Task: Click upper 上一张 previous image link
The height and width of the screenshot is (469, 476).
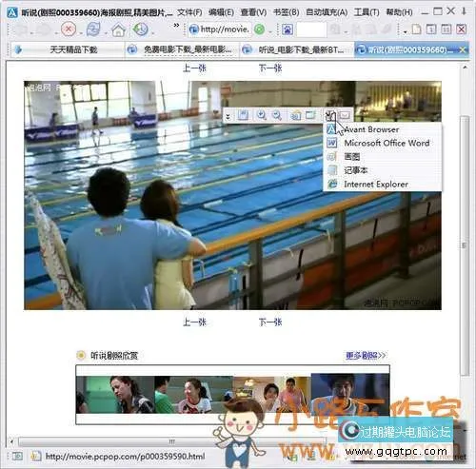Action: click(x=194, y=68)
